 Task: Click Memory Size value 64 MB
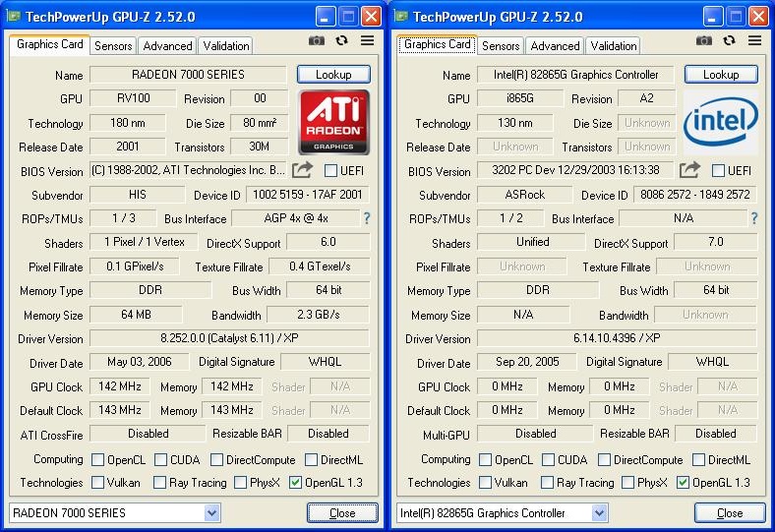pyautogui.click(x=136, y=315)
